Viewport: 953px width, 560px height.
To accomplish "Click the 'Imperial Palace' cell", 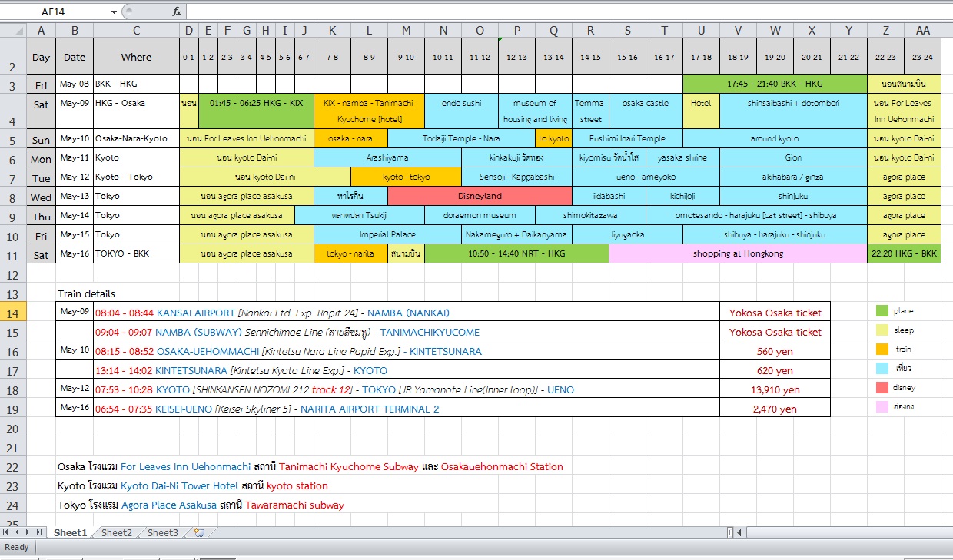I will 387,234.
